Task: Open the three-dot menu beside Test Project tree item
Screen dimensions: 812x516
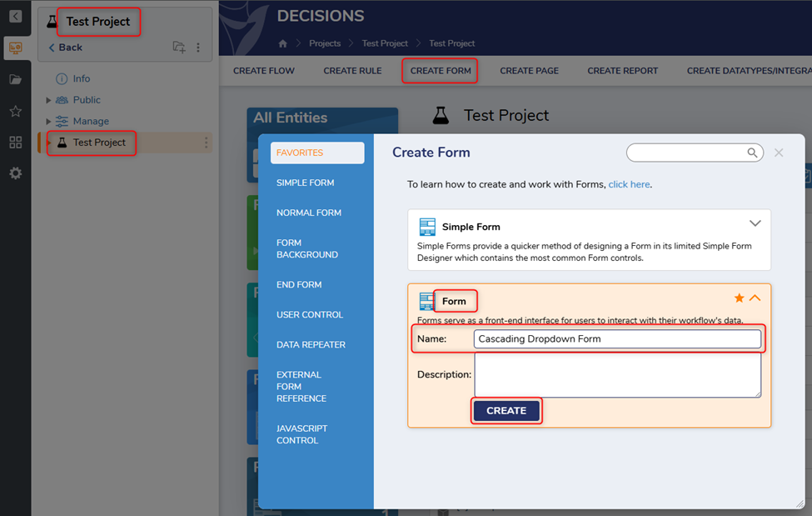Action: point(207,143)
